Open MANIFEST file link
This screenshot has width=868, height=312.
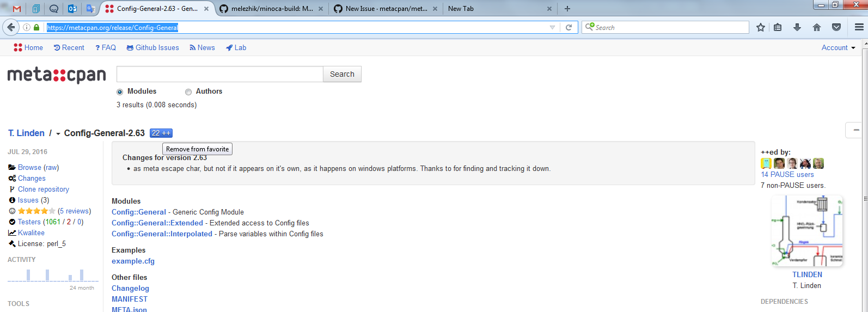pos(130,299)
